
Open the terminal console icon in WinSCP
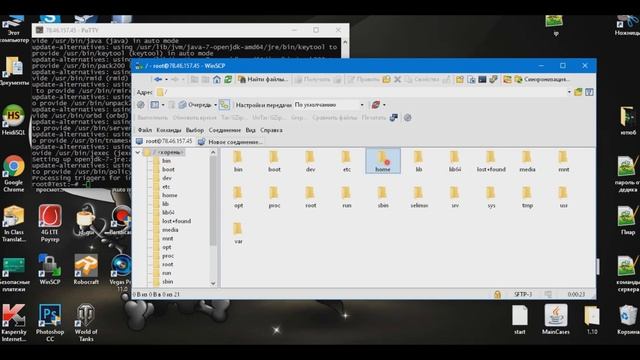[482, 79]
